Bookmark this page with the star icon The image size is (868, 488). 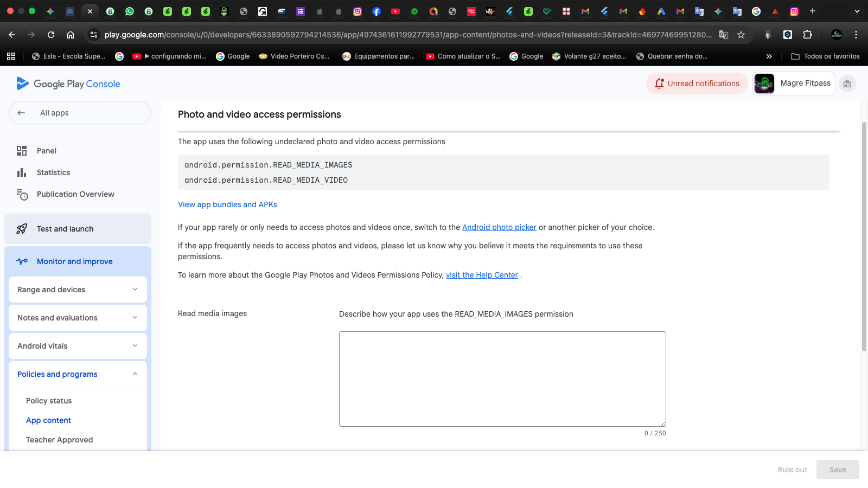click(741, 35)
